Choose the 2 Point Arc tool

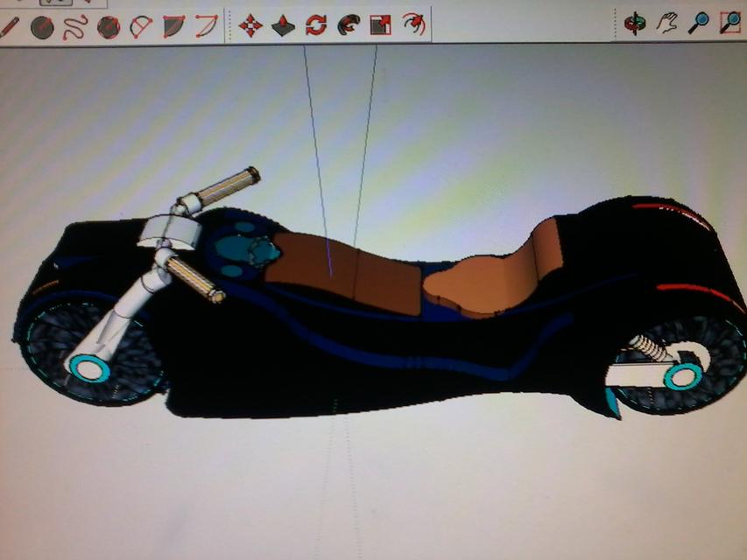click(206, 26)
